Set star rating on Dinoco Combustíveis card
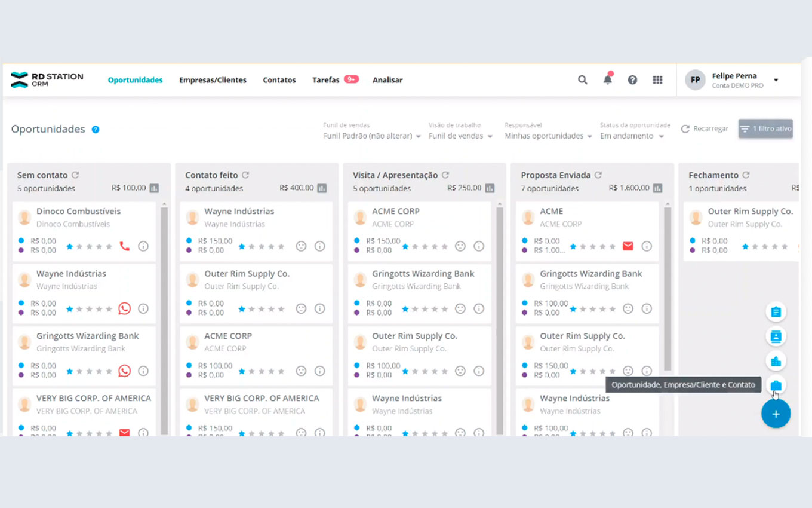This screenshot has width=812, height=508. (x=89, y=246)
